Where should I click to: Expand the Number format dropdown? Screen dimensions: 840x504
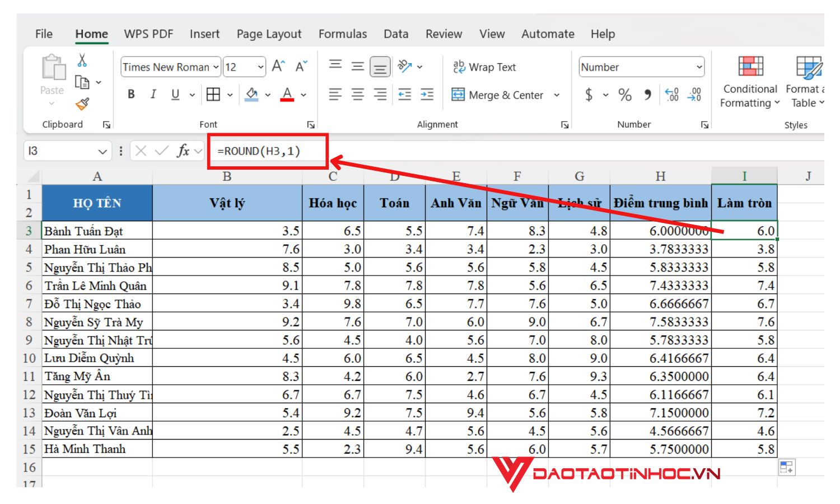(699, 67)
